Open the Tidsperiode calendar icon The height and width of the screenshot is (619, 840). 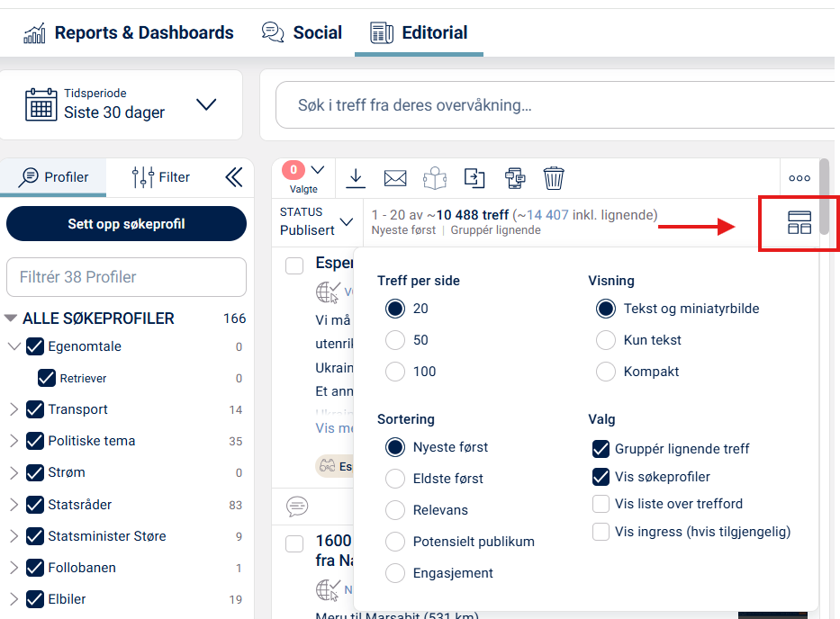41,104
